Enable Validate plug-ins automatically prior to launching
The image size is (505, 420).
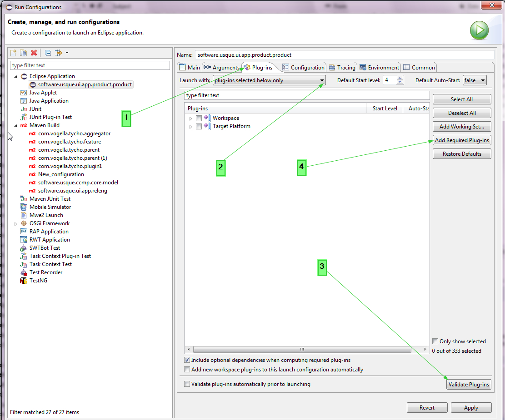pos(187,384)
